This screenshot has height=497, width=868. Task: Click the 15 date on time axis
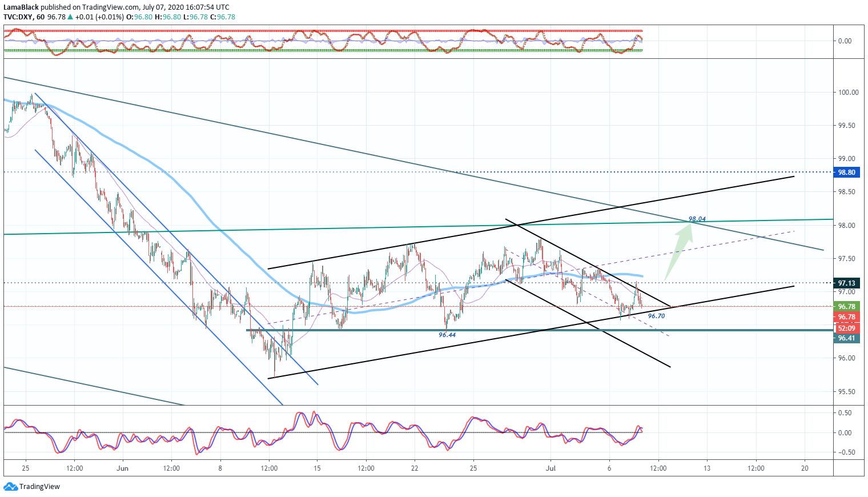pyautogui.click(x=318, y=468)
